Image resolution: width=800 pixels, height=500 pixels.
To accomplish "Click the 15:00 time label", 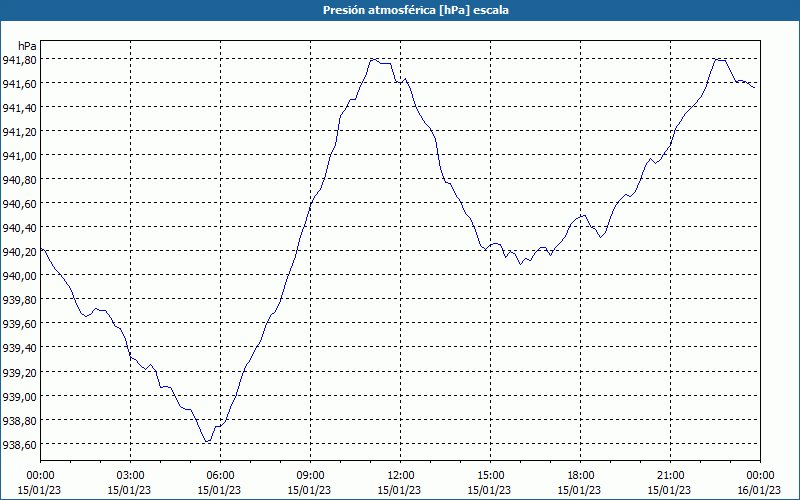I will coord(490,476).
